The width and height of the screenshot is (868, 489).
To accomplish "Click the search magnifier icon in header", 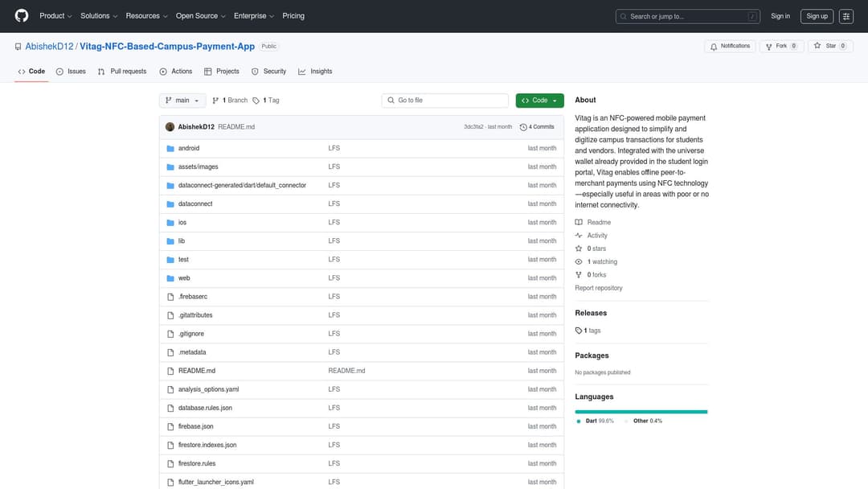I will (x=624, y=17).
